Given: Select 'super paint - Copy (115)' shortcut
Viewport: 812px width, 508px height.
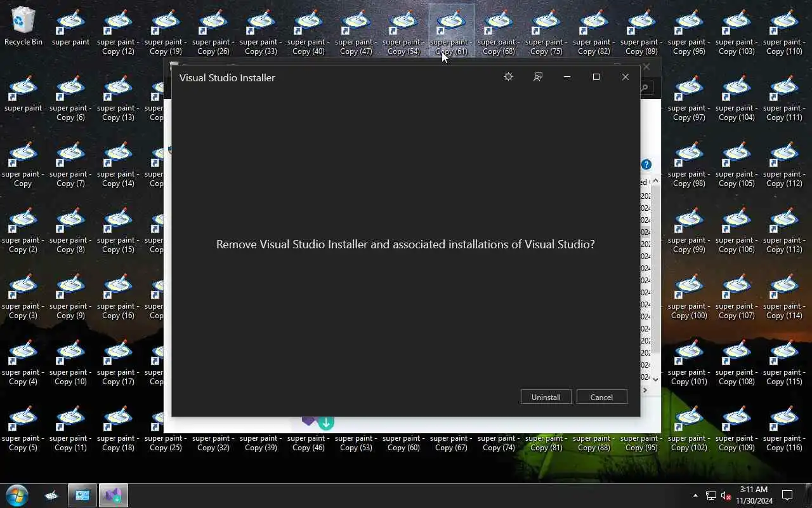Looking at the screenshot, I should tap(784, 362).
